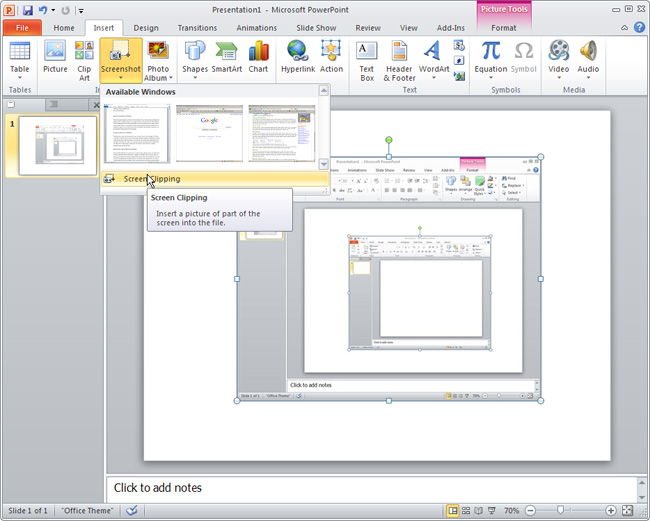The image size is (650, 521).
Task: Open the Add-Ins tab
Action: [x=451, y=28]
